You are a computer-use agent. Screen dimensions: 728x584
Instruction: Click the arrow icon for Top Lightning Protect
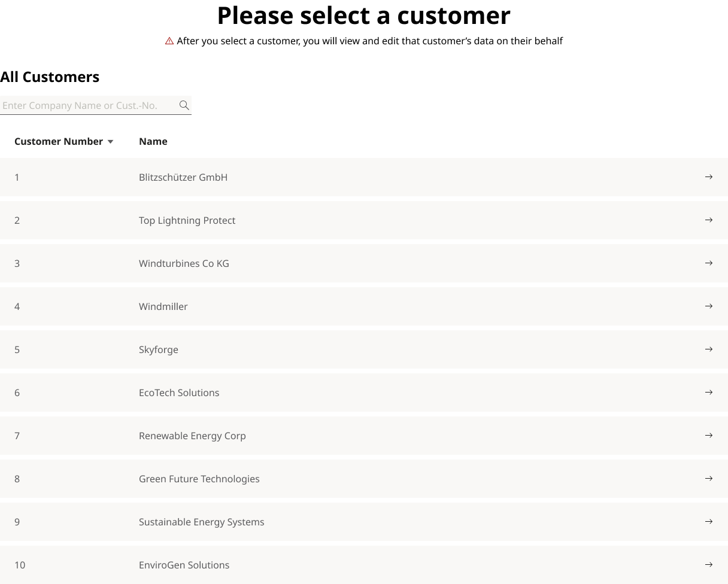(x=708, y=220)
